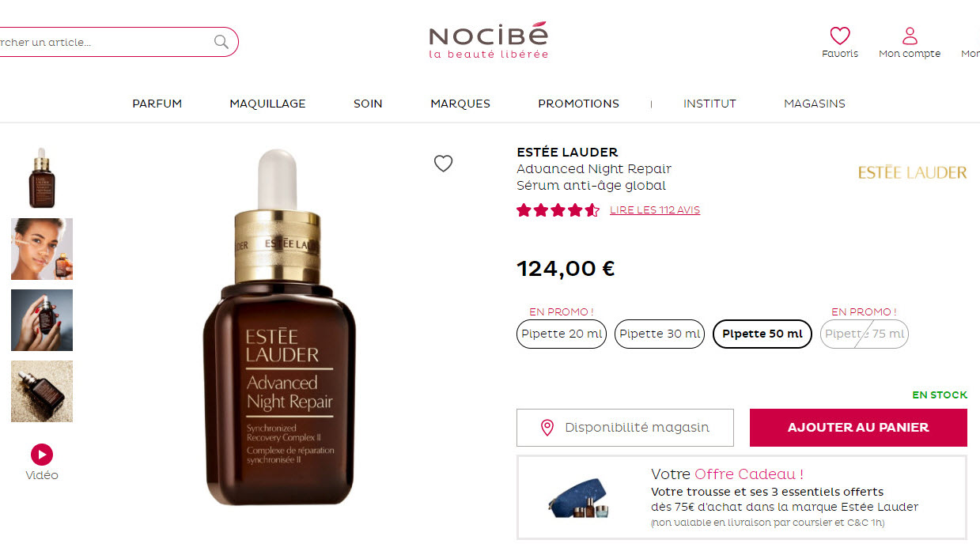
Task: Click the search magnifying glass icon
Action: (x=221, y=42)
